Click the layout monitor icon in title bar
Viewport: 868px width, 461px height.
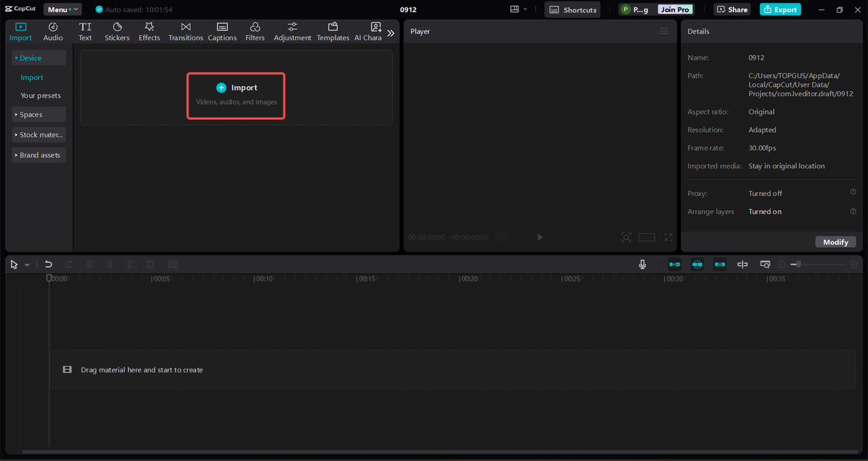pos(515,9)
